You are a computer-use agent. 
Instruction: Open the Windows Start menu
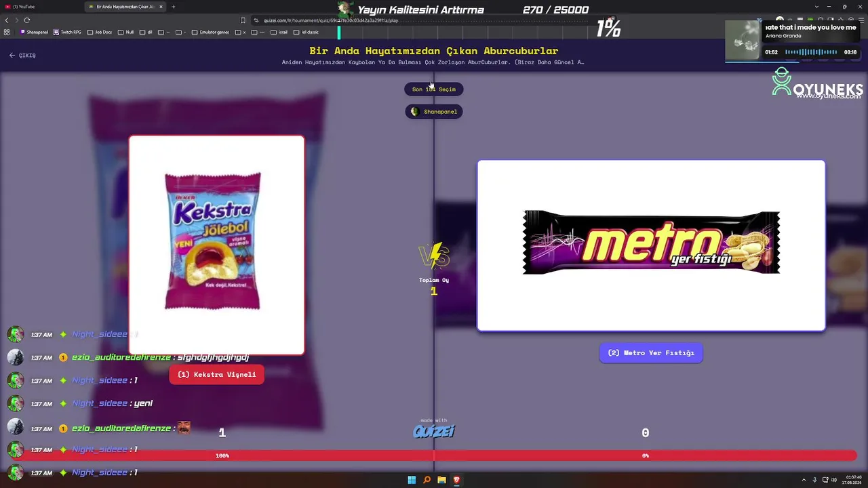pos(412,480)
